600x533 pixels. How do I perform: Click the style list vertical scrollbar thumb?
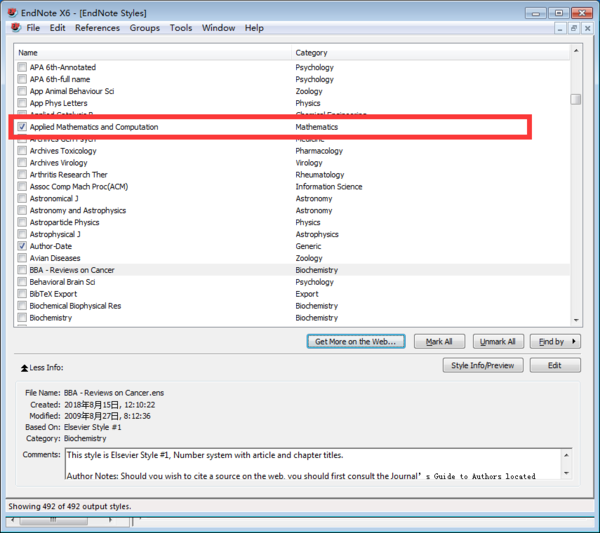[576, 99]
